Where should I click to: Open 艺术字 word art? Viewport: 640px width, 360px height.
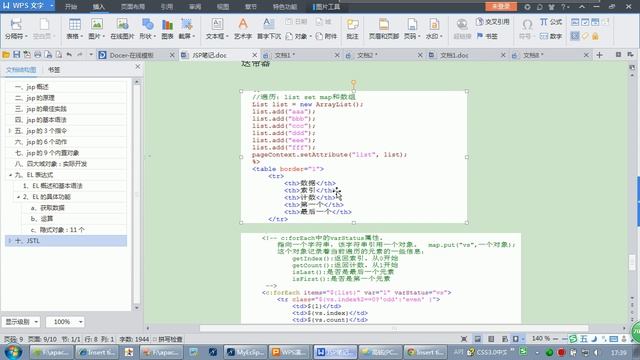click(243, 29)
